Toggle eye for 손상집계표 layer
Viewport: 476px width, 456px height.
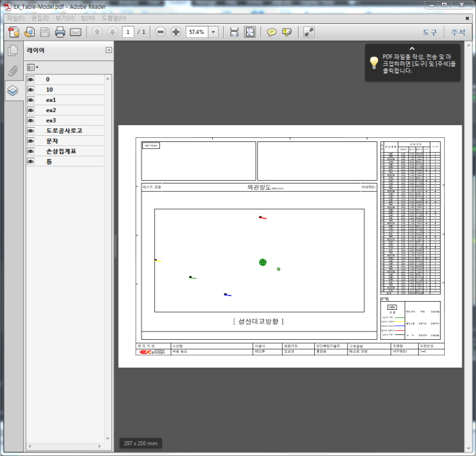click(x=31, y=152)
